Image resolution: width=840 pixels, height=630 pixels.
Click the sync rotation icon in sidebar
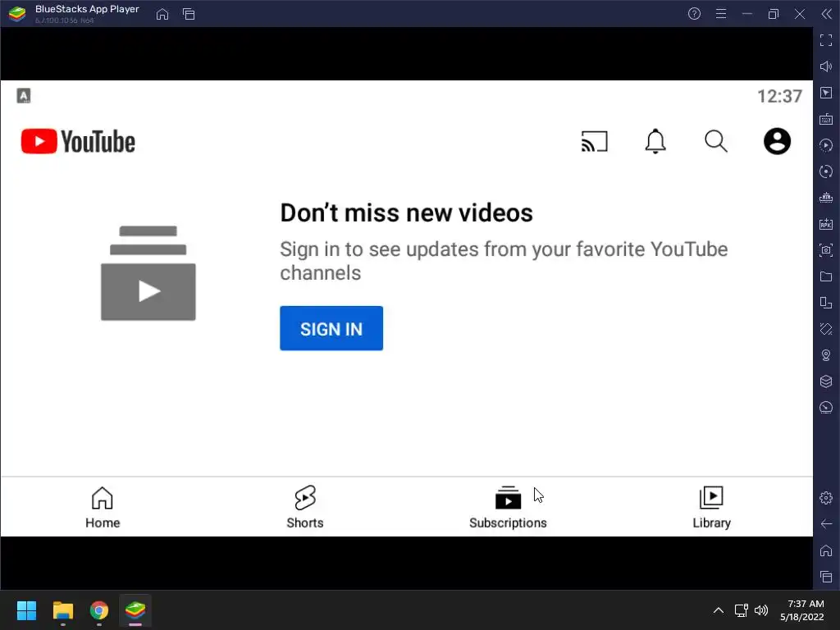point(826,171)
